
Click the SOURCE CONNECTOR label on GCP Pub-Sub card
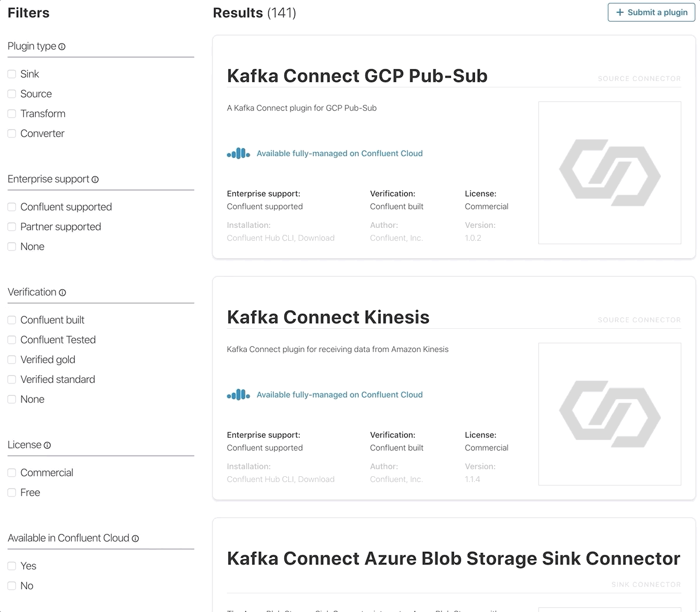[639, 79]
